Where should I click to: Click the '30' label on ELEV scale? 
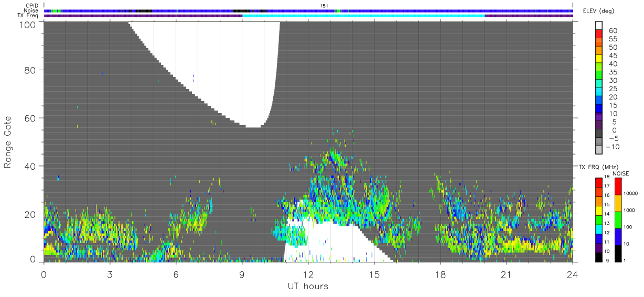[613, 81]
